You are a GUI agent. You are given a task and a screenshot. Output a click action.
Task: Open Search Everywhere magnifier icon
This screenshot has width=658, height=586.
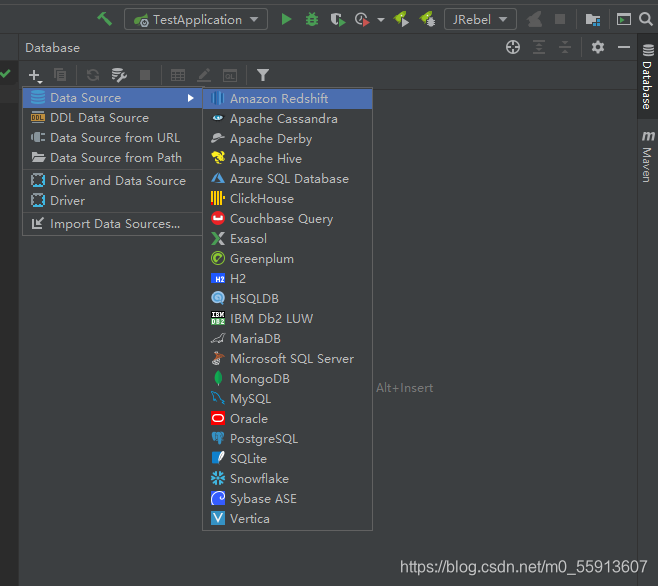tap(646, 19)
